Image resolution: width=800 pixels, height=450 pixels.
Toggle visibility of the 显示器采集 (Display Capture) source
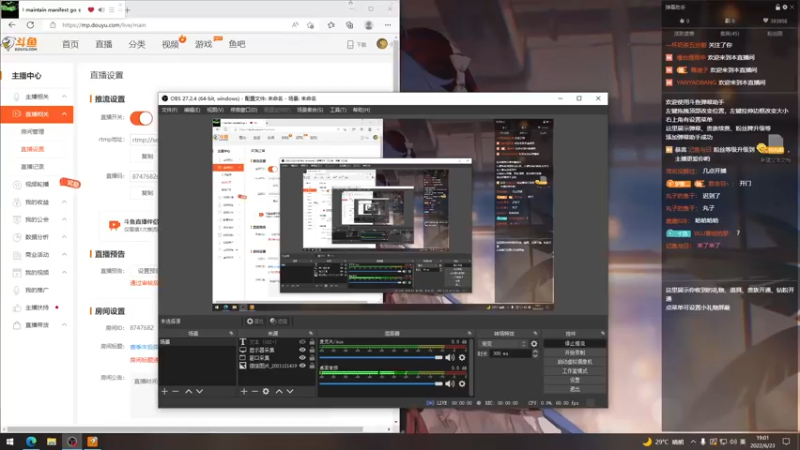pyautogui.click(x=302, y=350)
